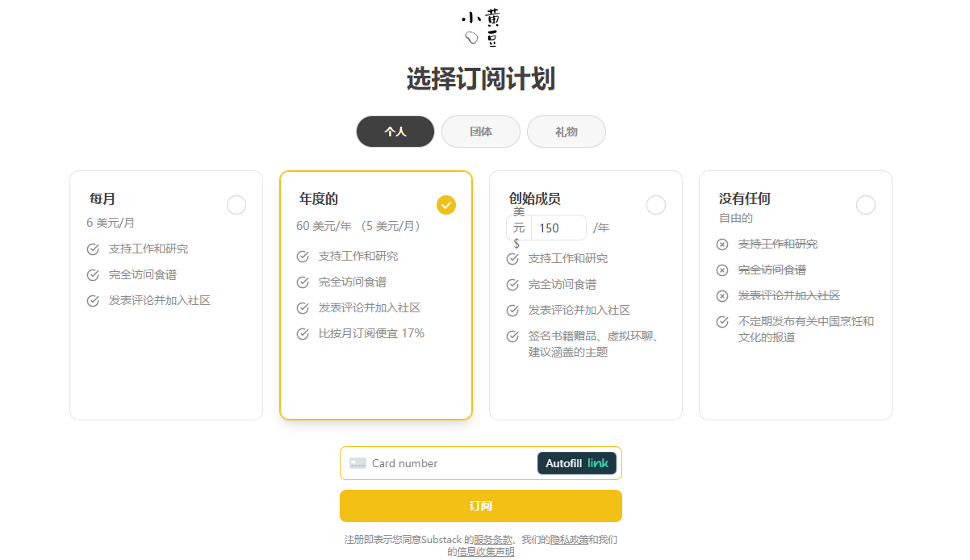
Task: Click the check icon next to 签名书籍赠品
Action: coord(512,336)
